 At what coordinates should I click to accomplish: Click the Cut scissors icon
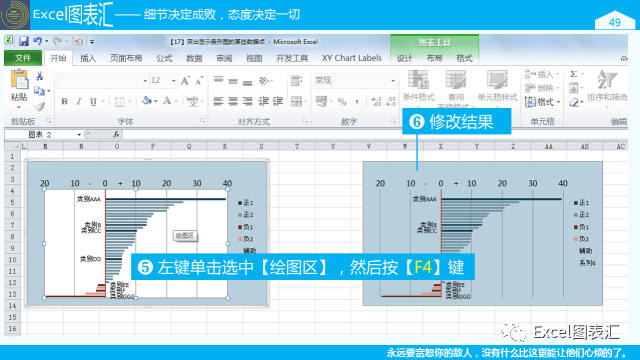40,76
